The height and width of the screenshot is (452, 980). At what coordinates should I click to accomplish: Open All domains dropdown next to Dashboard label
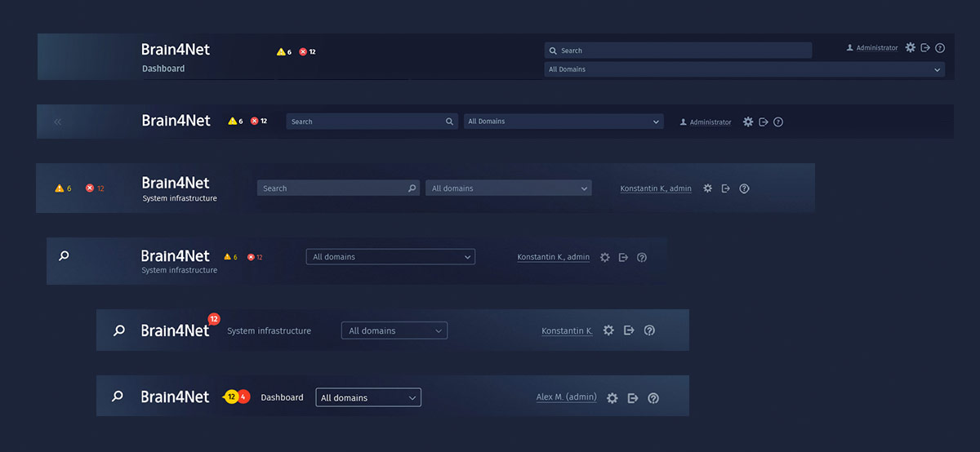click(368, 398)
